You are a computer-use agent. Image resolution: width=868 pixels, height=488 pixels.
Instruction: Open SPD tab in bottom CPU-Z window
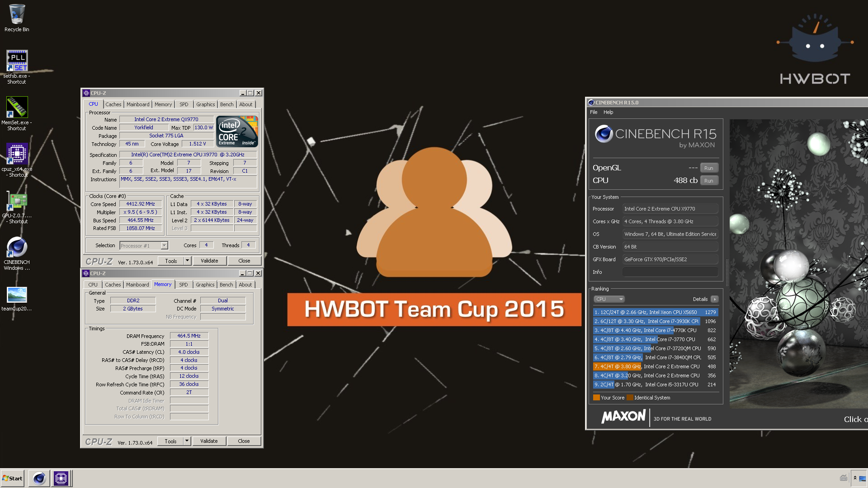(183, 285)
